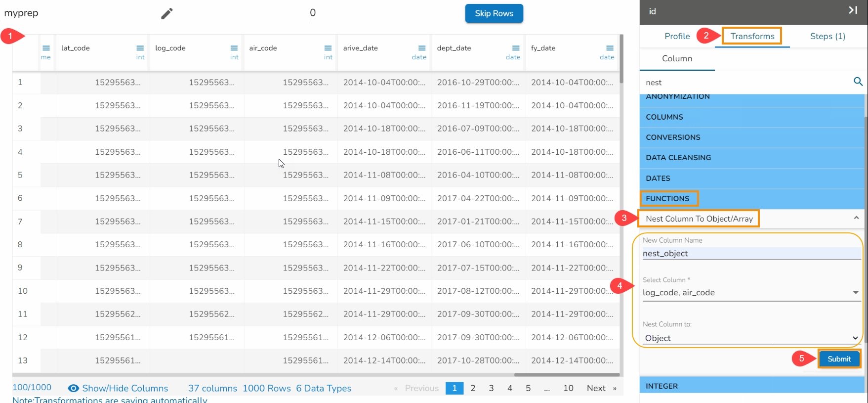Switch to the Profile tab
This screenshot has width=868, height=403.
pyautogui.click(x=677, y=36)
